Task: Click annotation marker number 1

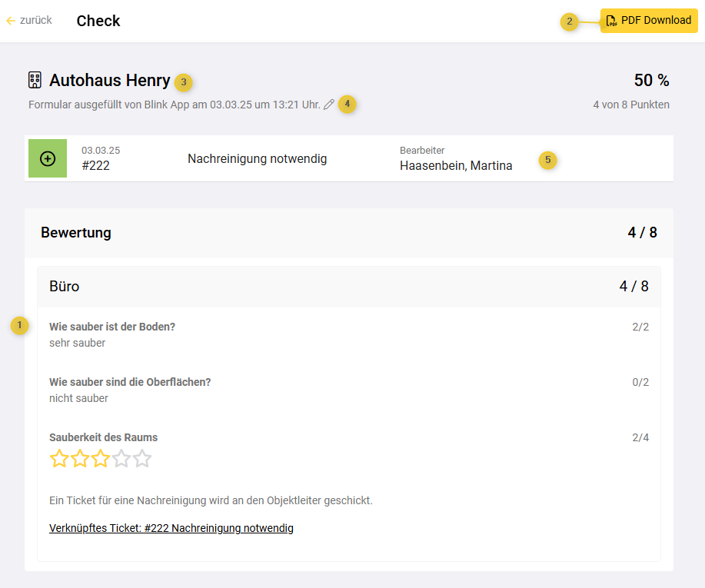Action: 20,325
